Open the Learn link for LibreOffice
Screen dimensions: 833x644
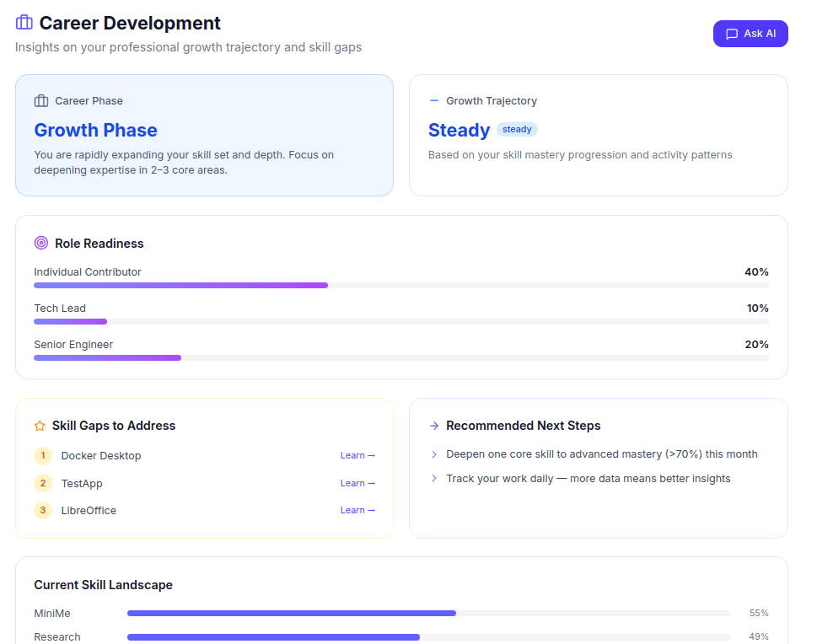click(x=357, y=510)
